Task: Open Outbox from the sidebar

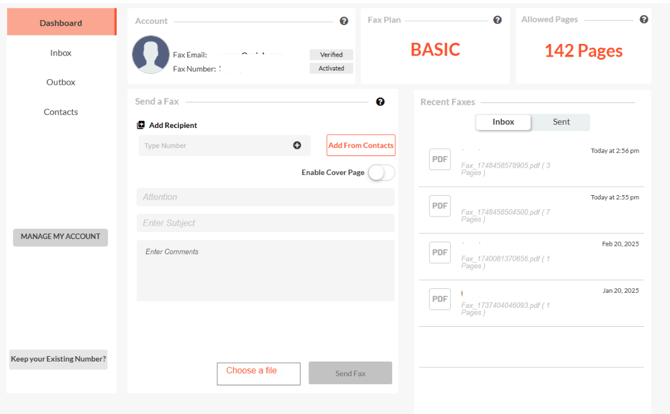Action: pos(61,82)
